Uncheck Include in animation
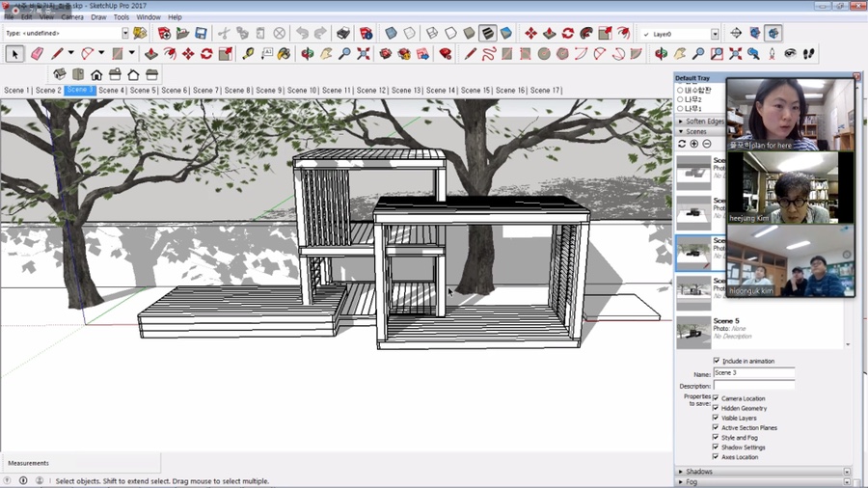Image resolution: width=868 pixels, height=488 pixels. (x=716, y=361)
